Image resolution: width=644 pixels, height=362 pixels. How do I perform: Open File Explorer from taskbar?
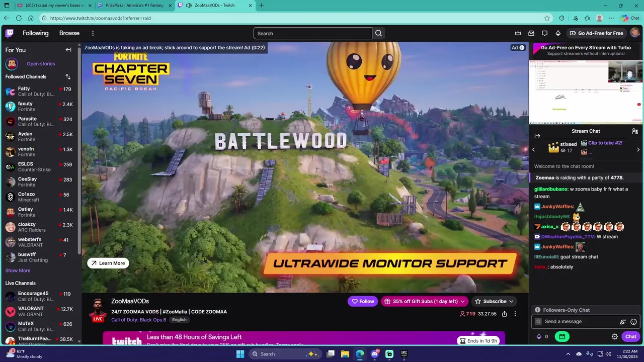[x=346, y=354]
